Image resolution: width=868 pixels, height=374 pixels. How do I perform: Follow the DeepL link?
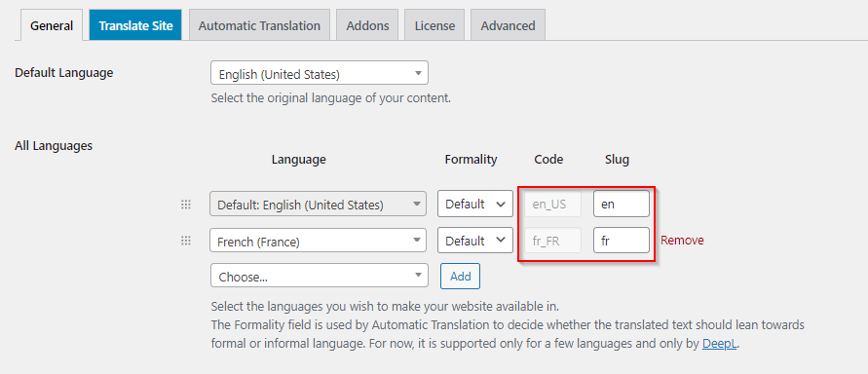point(720,344)
